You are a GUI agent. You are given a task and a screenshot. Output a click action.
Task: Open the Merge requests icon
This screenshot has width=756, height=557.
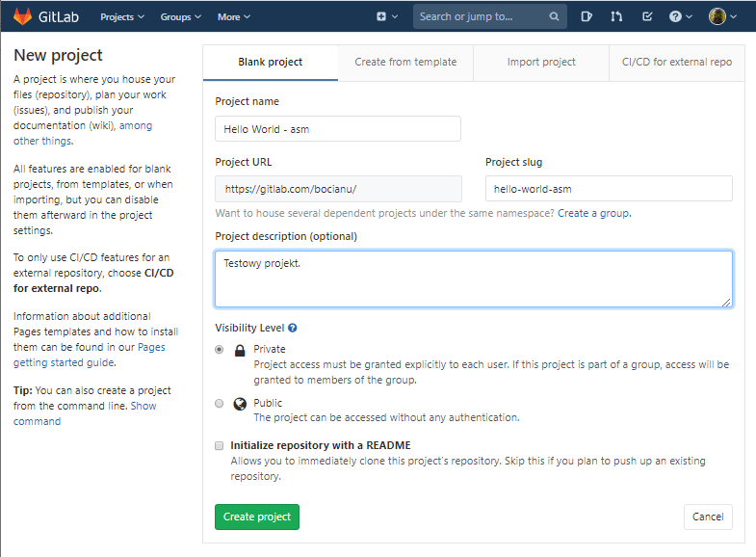616,16
